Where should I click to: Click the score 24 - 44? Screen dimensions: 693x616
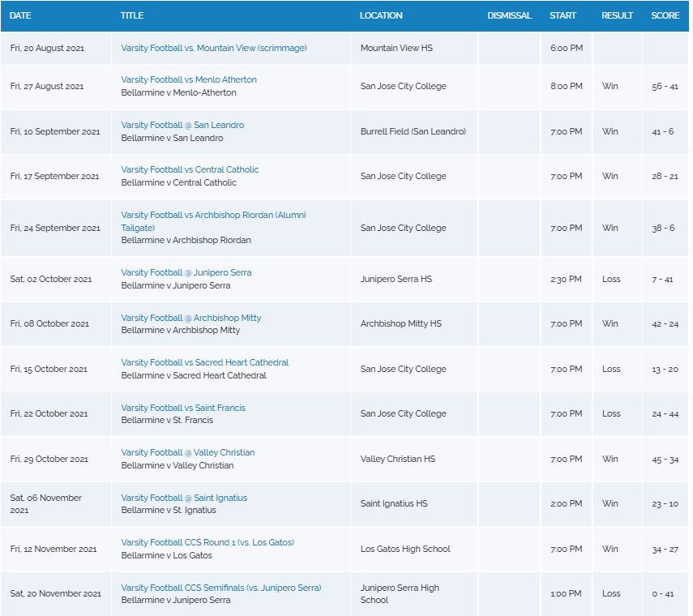tap(665, 414)
